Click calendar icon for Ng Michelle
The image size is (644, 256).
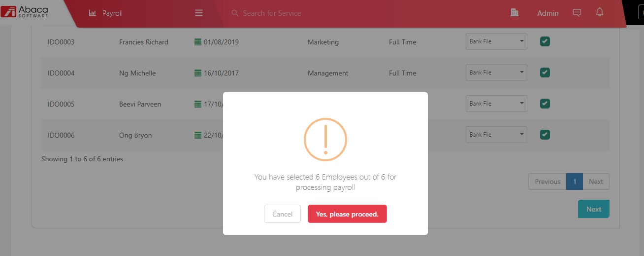pos(198,73)
